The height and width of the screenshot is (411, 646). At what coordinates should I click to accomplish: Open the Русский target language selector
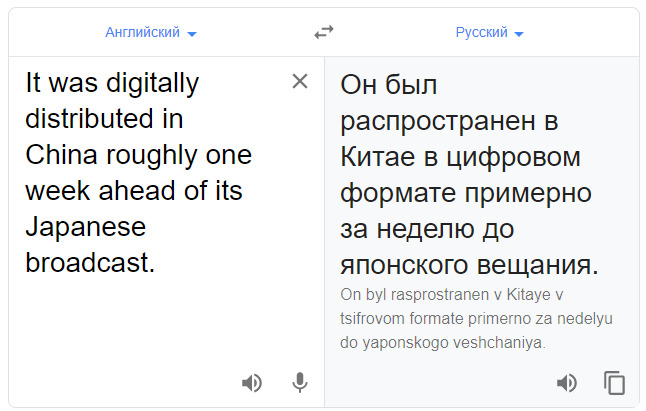click(481, 33)
